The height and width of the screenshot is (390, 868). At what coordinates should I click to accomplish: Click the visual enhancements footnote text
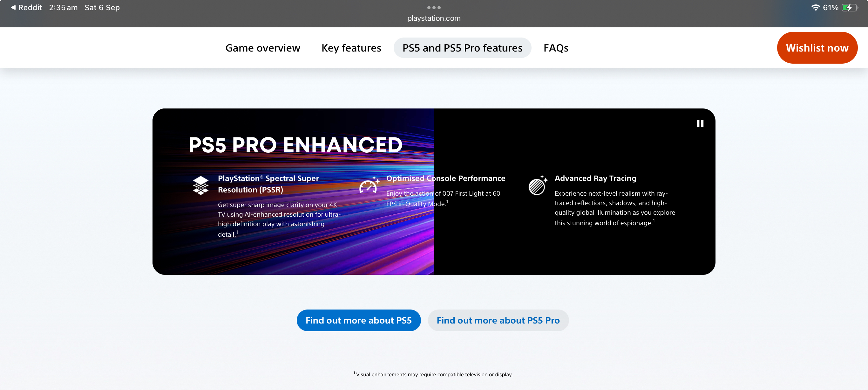point(433,374)
